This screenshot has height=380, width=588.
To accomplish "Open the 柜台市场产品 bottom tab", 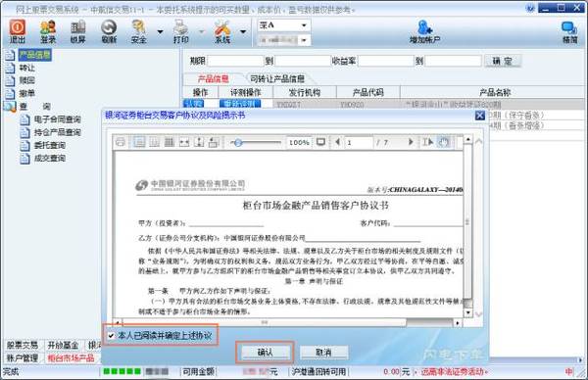I will point(71,358).
